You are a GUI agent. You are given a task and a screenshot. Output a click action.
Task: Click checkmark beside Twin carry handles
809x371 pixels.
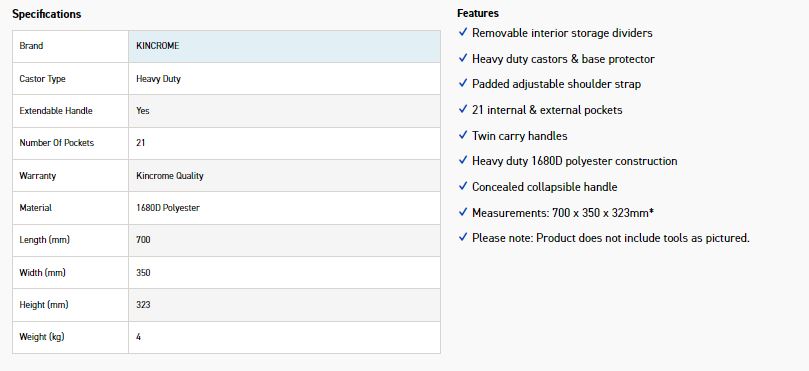[x=463, y=135]
